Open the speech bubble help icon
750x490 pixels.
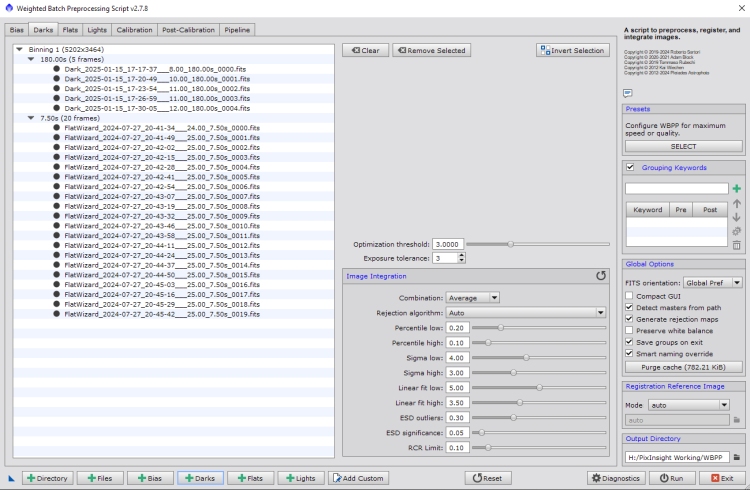[628, 92]
